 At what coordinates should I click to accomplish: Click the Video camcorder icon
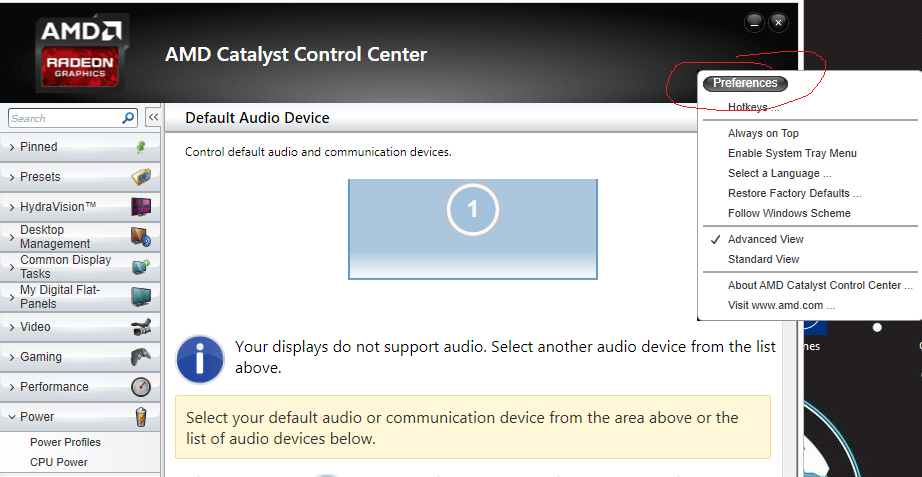141,327
